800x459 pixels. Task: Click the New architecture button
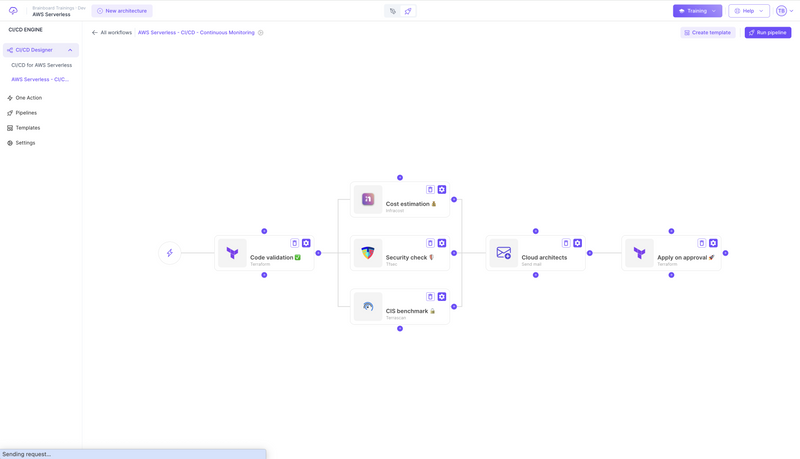pos(122,11)
